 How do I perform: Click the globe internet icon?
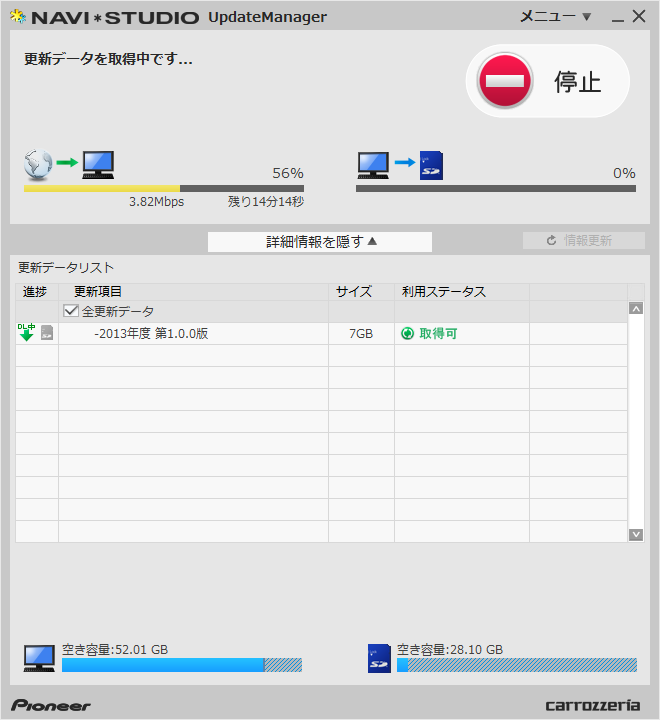(38, 164)
